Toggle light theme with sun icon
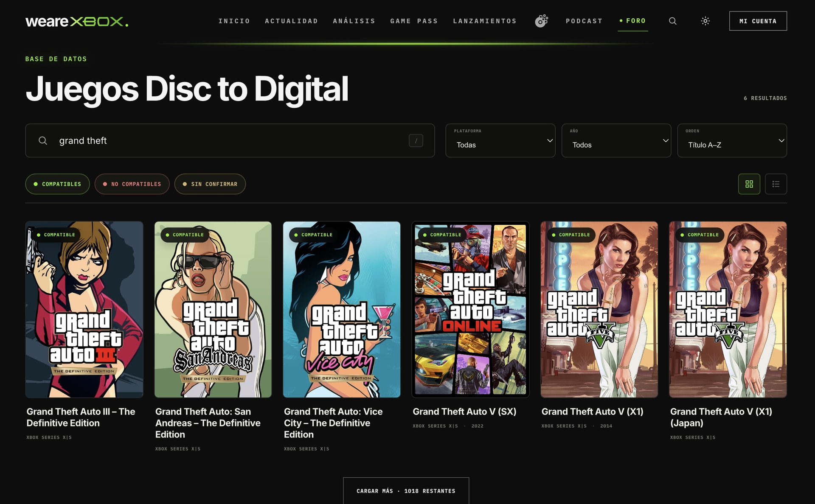815x504 pixels. coord(705,21)
